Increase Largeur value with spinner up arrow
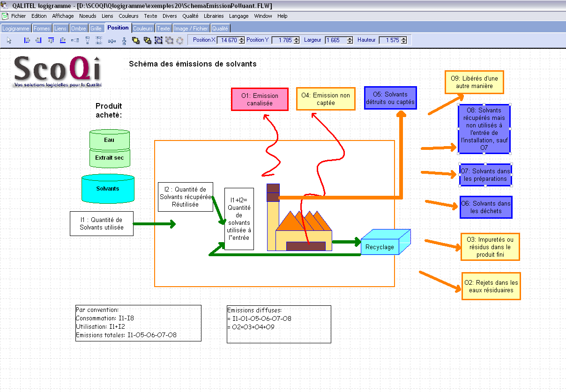 click(x=350, y=38)
